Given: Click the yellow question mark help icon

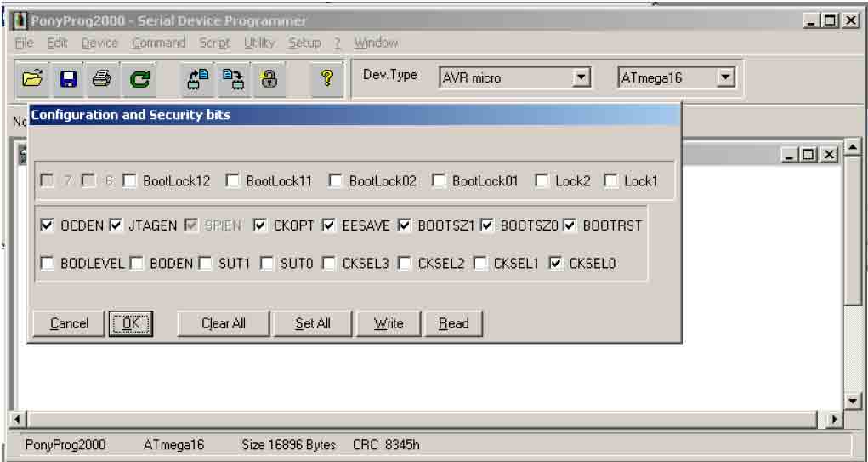Looking at the screenshot, I should (326, 79).
